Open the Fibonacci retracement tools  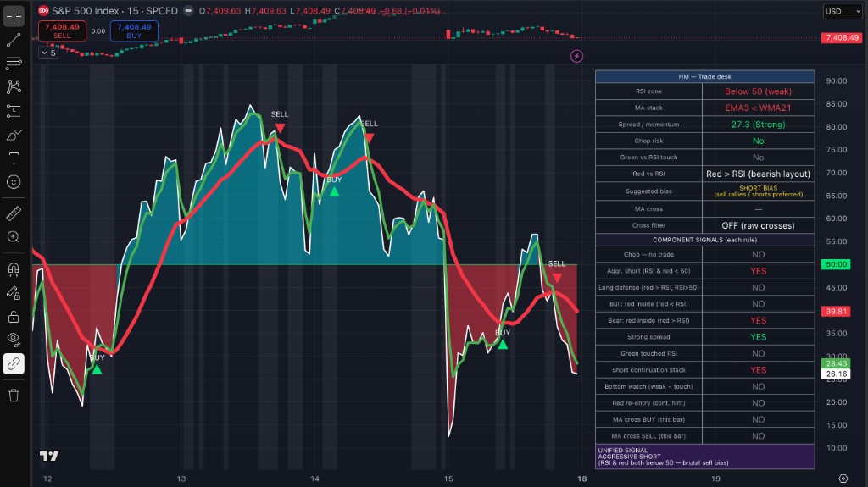pyautogui.click(x=14, y=64)
